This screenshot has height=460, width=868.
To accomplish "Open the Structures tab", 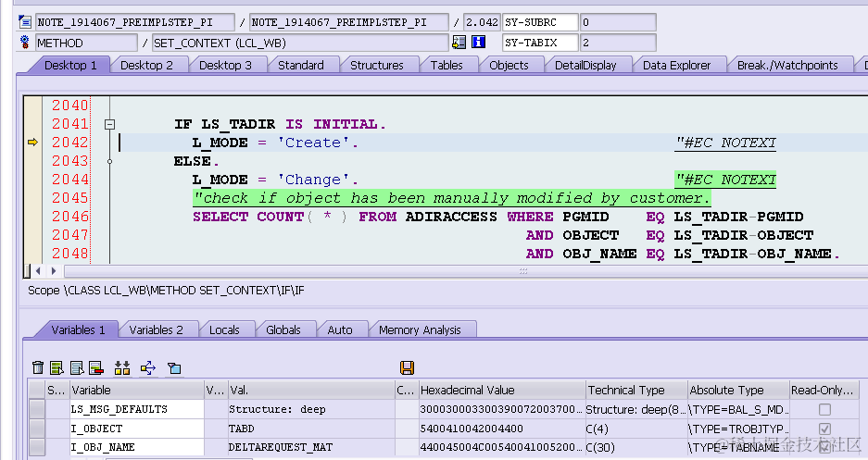I will [x=377, y=65].
